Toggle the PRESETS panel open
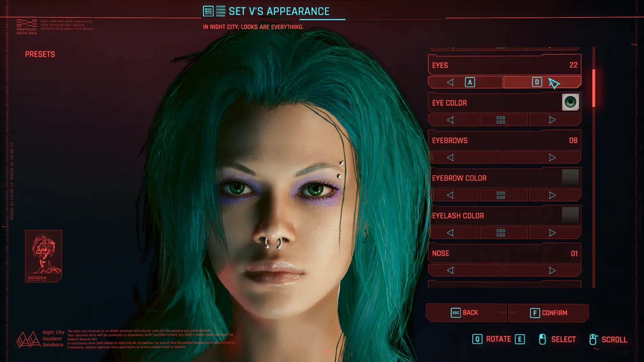 click(x=40, y=54)
